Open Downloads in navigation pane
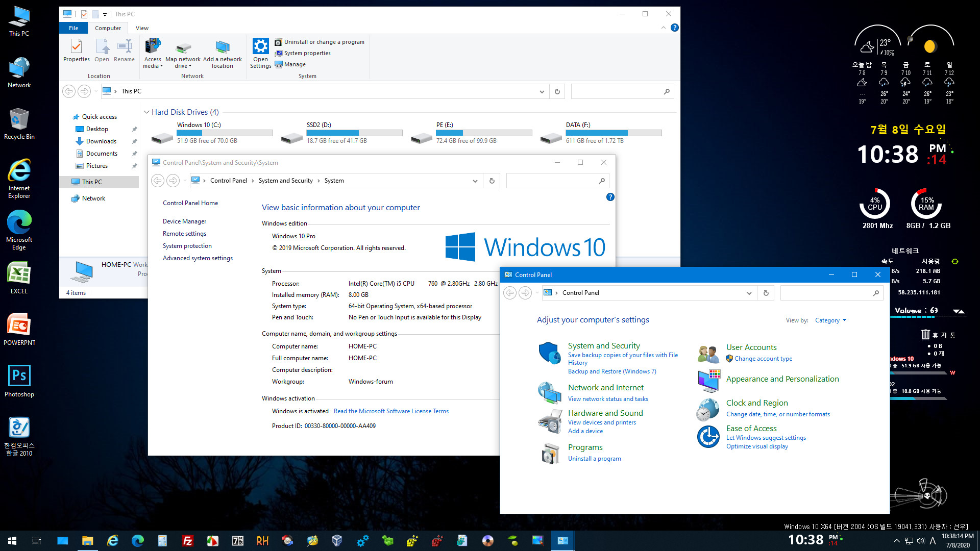Screen dimensions: 980x551 (101, 141)
